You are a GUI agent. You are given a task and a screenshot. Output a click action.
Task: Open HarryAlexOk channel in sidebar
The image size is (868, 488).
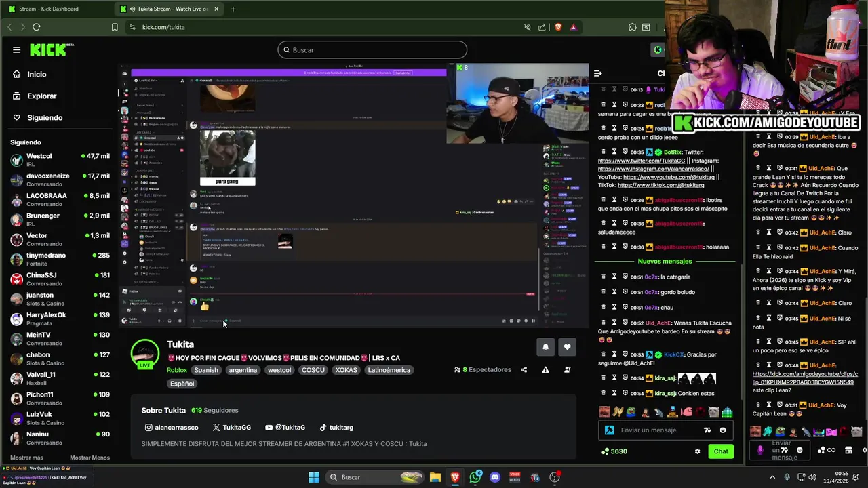[60, 319]
